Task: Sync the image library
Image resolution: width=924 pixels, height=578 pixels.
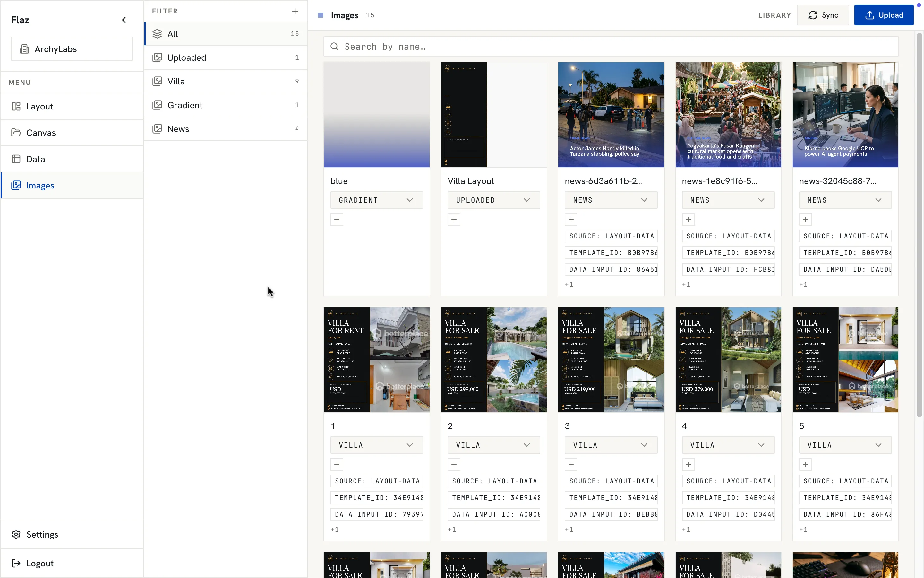Action: 823,15
